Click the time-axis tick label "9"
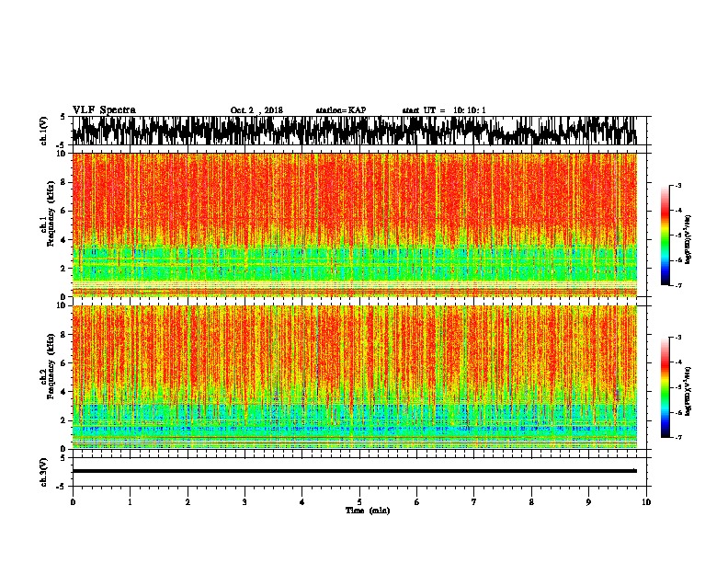Image resolution: width=728 pixels, height=563 pixels. click(x=588, y=502)
